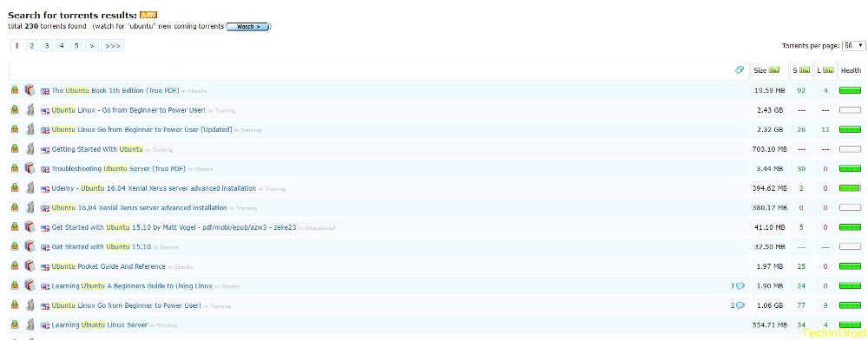868x340 pixels.
Task: Click the size value 1.97 MB
Action: [x=770, y=266]
